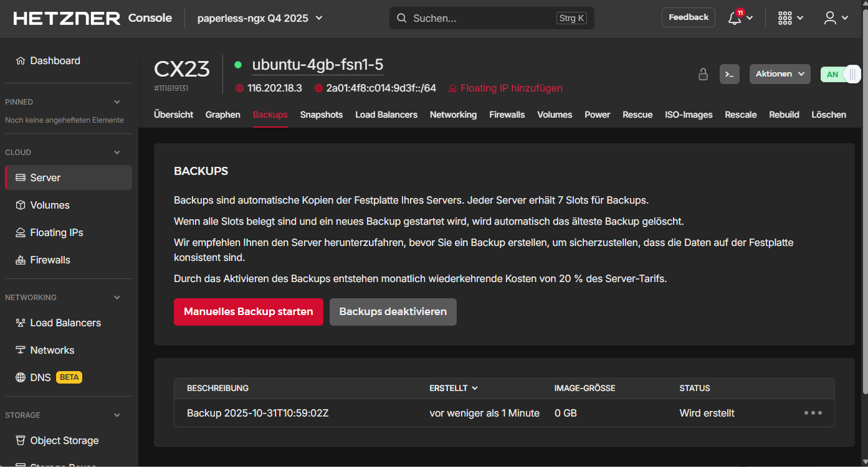
Task: Open the server console terminal icon
Action: click(x=729, y=74)
